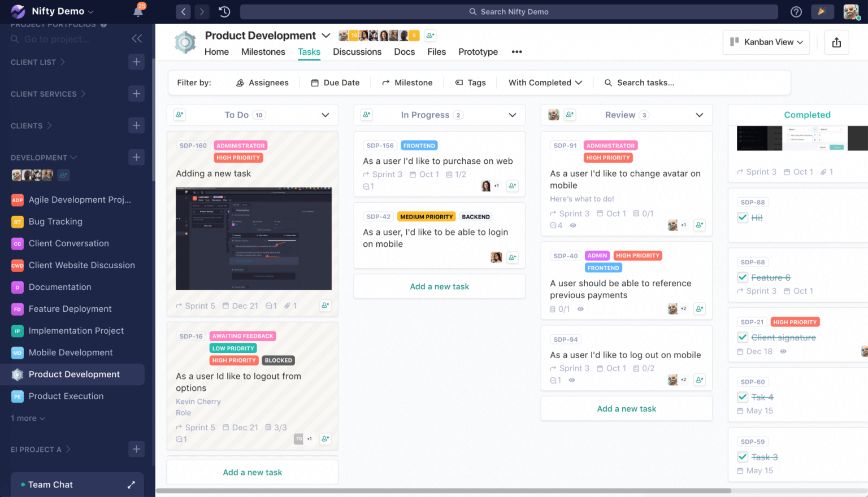Uncheck the completed Feature 6 task
868x497 pixels.
pos(742,277)
